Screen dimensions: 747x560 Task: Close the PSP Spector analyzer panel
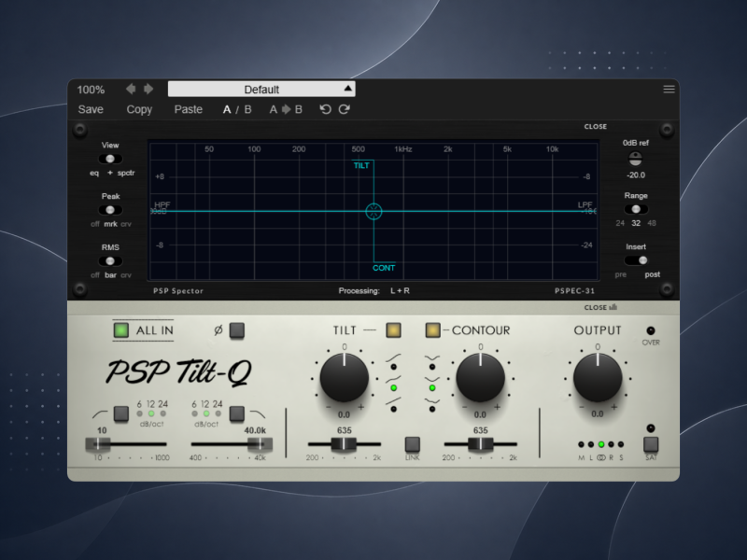click(x=596, y=127)
